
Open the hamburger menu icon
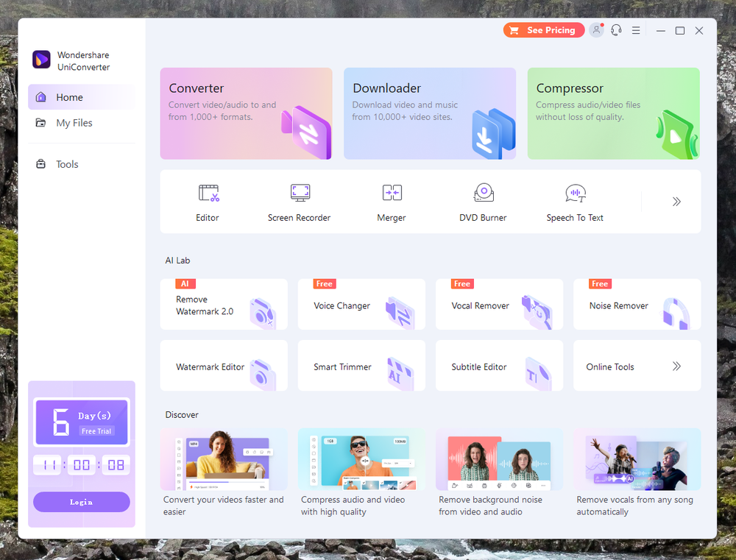coord(636,30)
